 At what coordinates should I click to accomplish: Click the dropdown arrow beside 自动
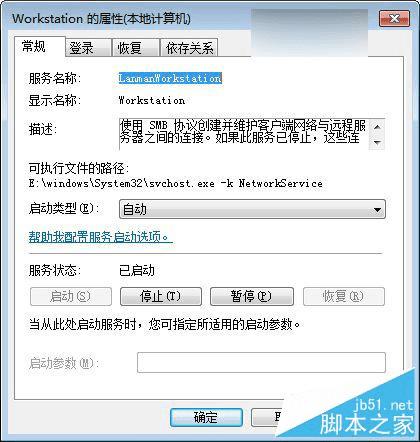pos(377,210)
